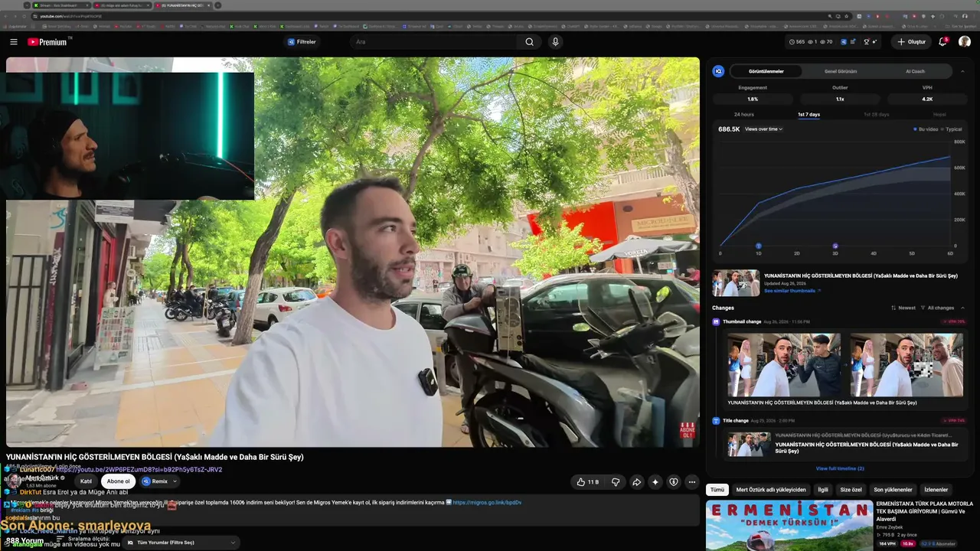Select the Size özel filter chip

click(851, 490)
